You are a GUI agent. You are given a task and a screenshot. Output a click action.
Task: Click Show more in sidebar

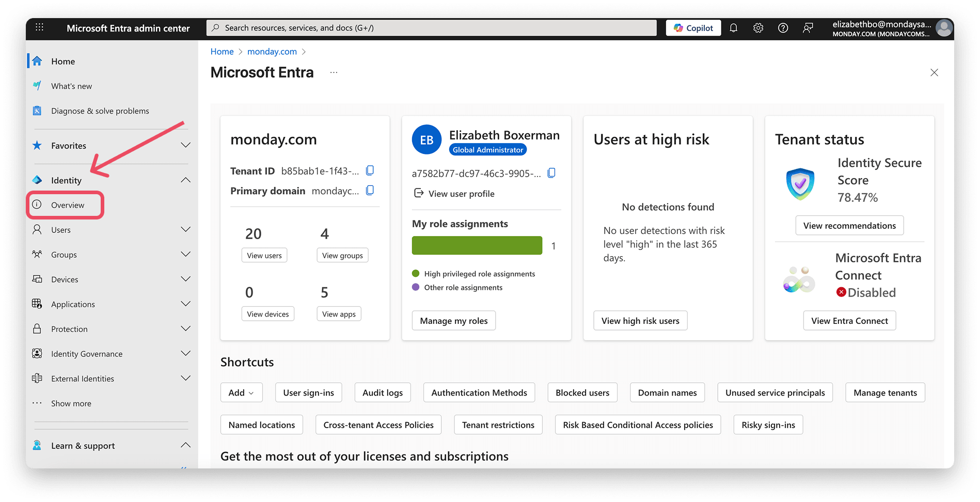(71, 403)
